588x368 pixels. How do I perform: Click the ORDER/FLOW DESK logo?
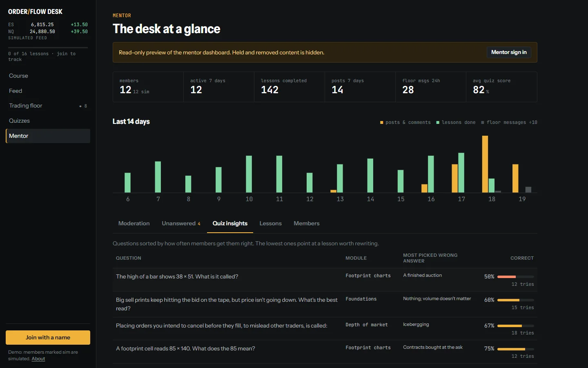point(35,11)
